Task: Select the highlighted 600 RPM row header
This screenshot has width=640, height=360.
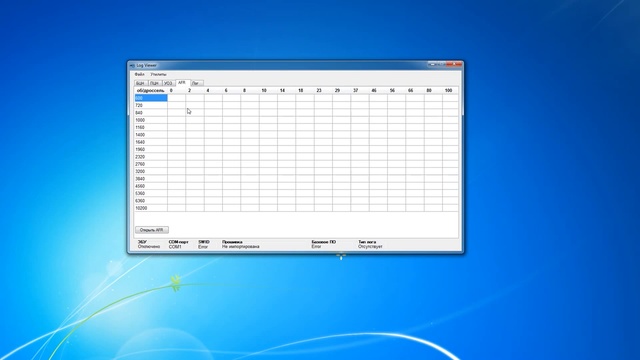Action: pyautogui.click(x=151, y=98)
